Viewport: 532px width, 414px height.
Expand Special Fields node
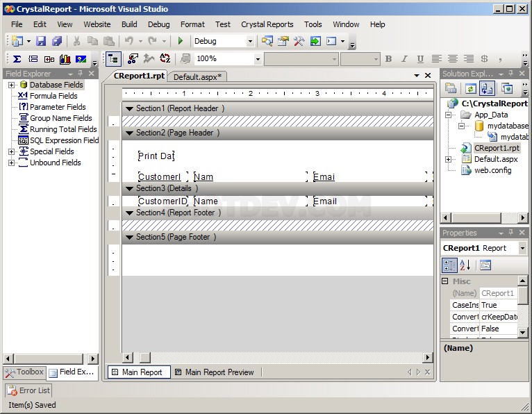(x=12, y=151)
